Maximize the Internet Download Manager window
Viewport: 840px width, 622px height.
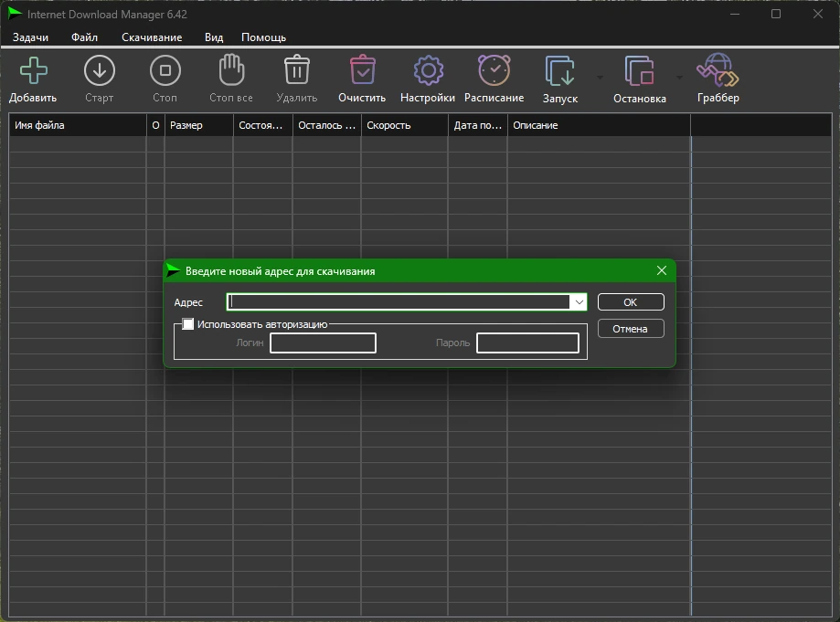(x=776, y=14)
